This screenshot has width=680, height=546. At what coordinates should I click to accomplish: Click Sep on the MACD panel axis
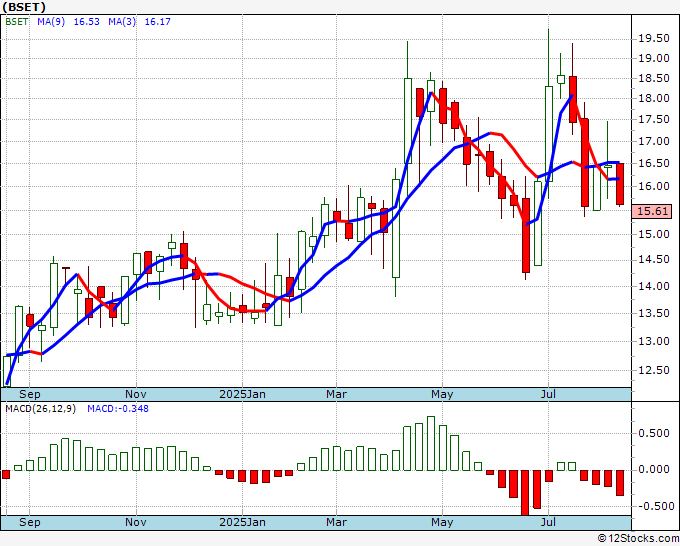click(29, 522)
